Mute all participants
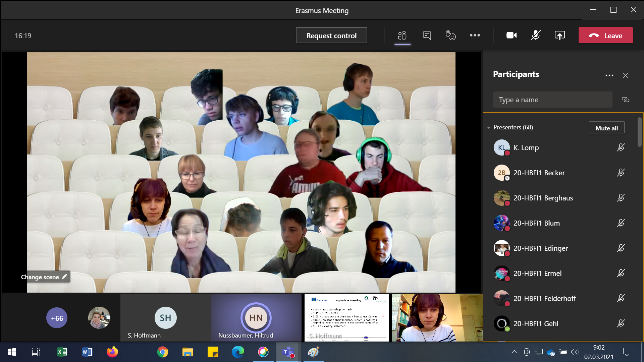This screenshot has width=644, height=362. (606, 128)
